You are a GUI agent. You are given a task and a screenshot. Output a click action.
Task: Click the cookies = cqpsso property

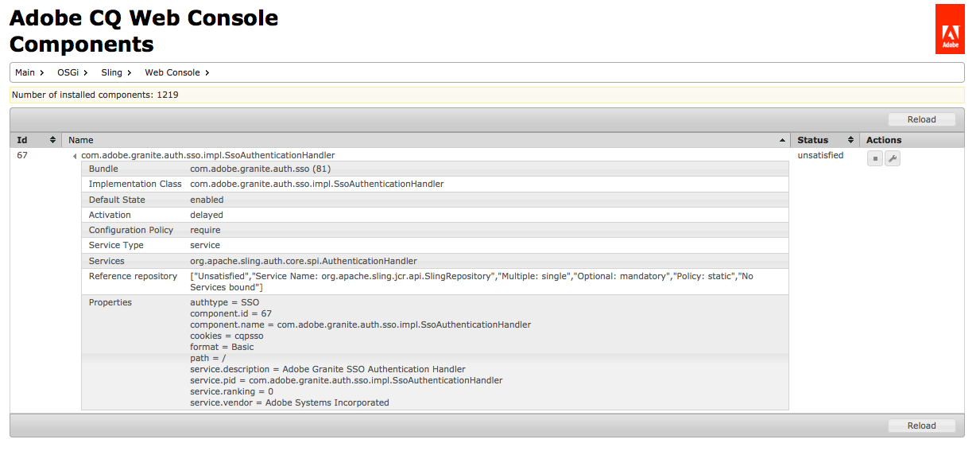pos(227,336)
